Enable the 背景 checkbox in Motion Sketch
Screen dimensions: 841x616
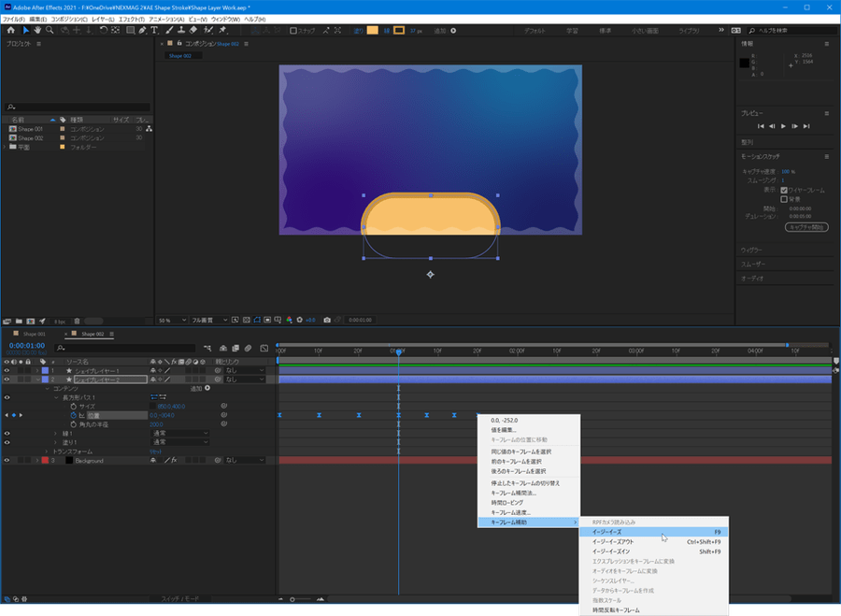pyautogui.click(x=784, y=198)
